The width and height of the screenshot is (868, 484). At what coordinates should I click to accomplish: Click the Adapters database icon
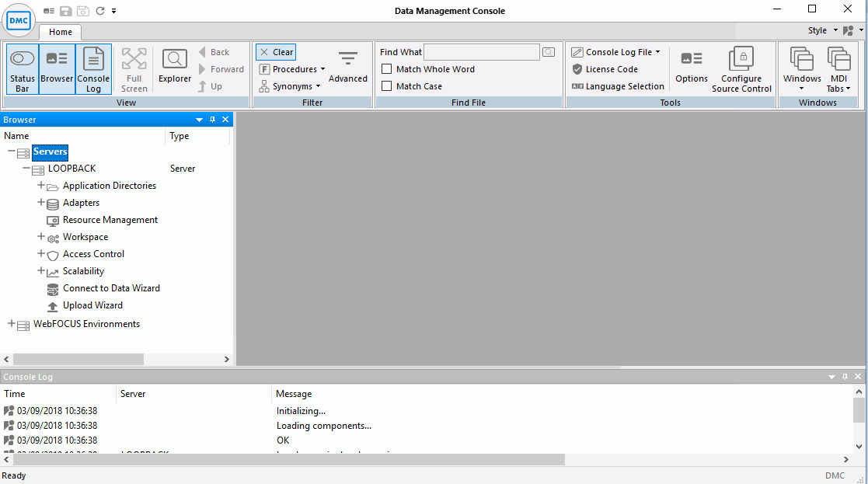point(53,204)
